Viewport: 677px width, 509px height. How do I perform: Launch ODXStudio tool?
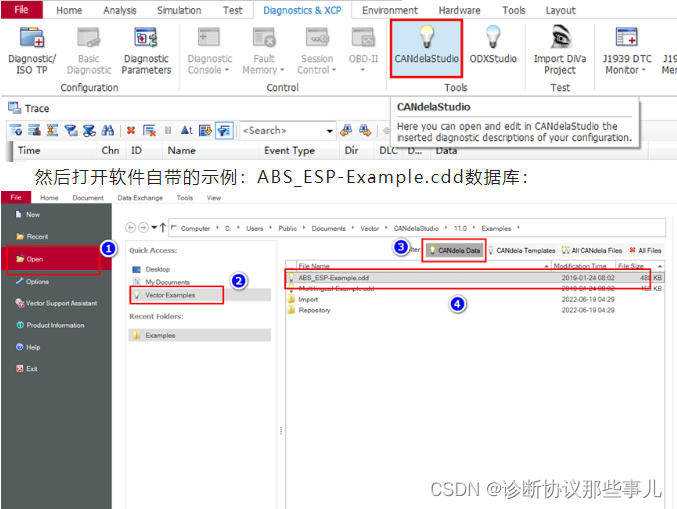pyautogui.click(x=493, y=47)
